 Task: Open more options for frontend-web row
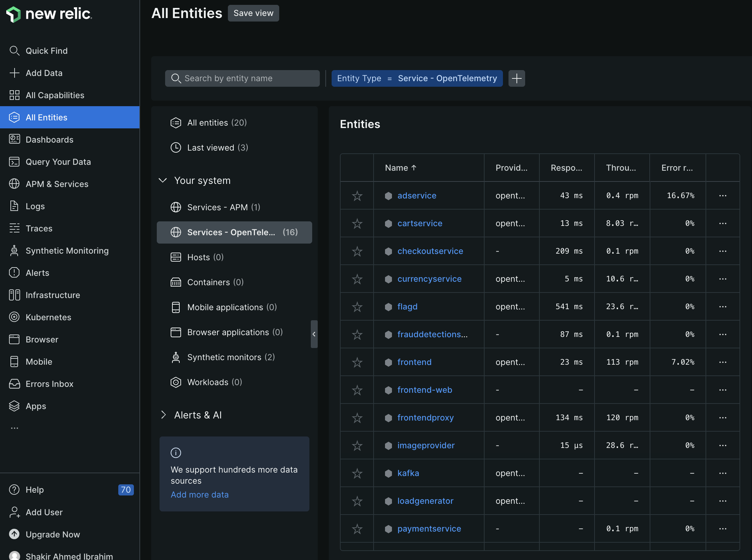click(723, 390)
